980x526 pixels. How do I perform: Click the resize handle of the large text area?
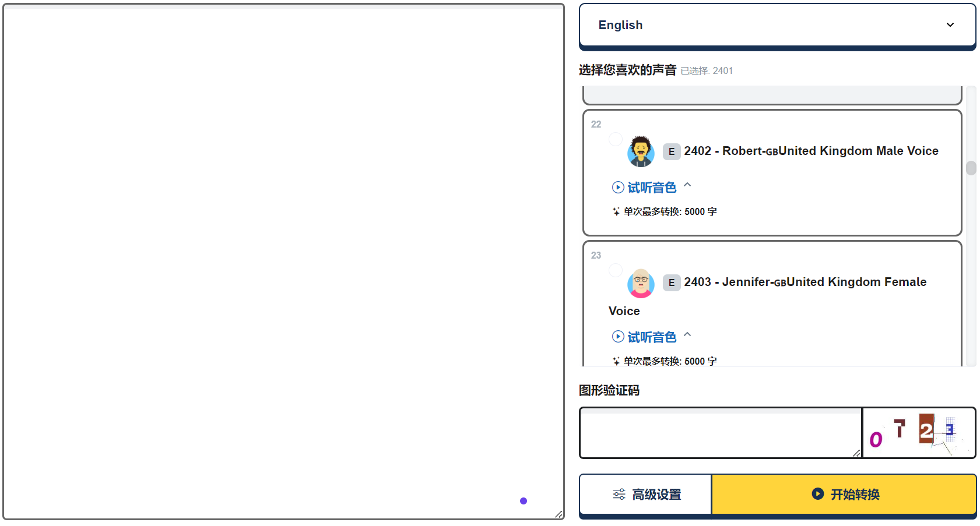(559, 514)
